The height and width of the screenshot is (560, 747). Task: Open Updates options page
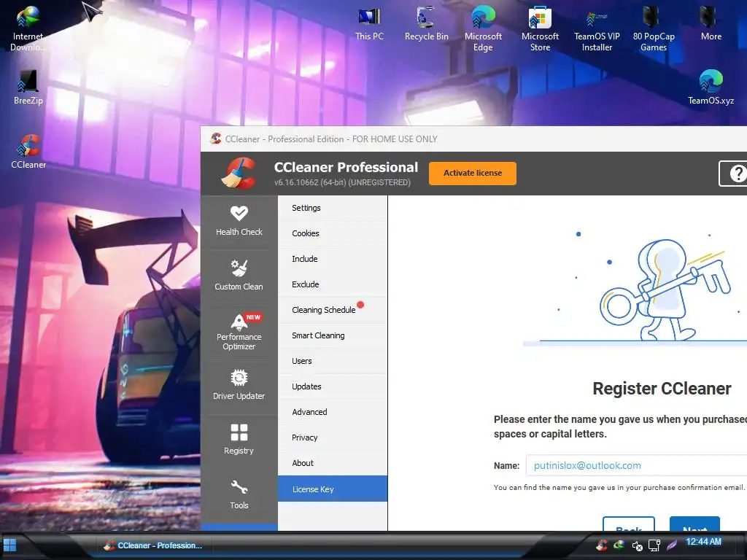click(333, 386)
